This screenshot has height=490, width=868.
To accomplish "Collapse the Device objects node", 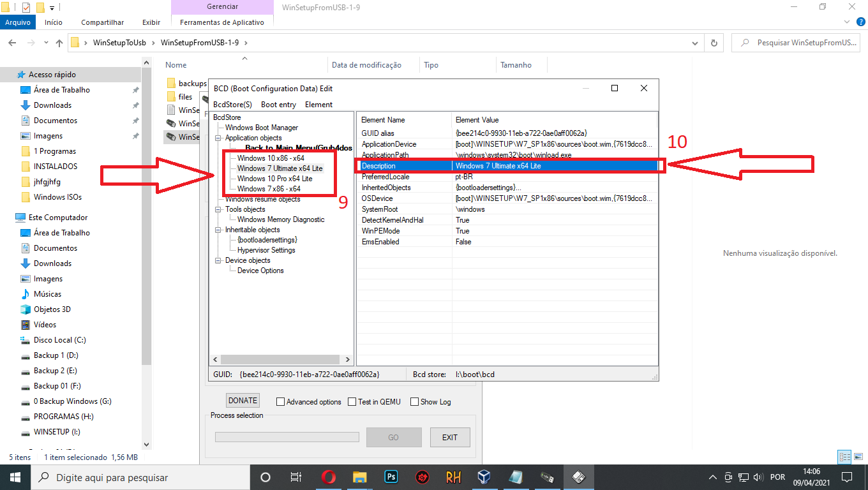I will tap(219, 260).
